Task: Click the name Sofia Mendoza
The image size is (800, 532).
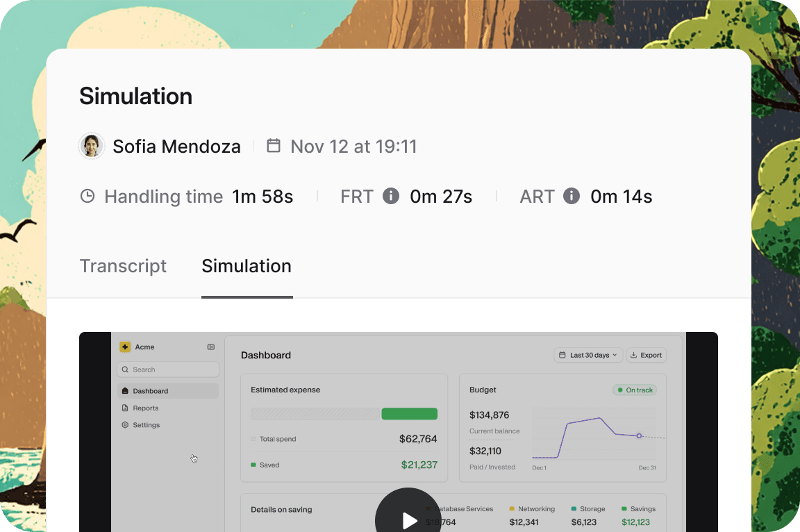Action: 176,147
